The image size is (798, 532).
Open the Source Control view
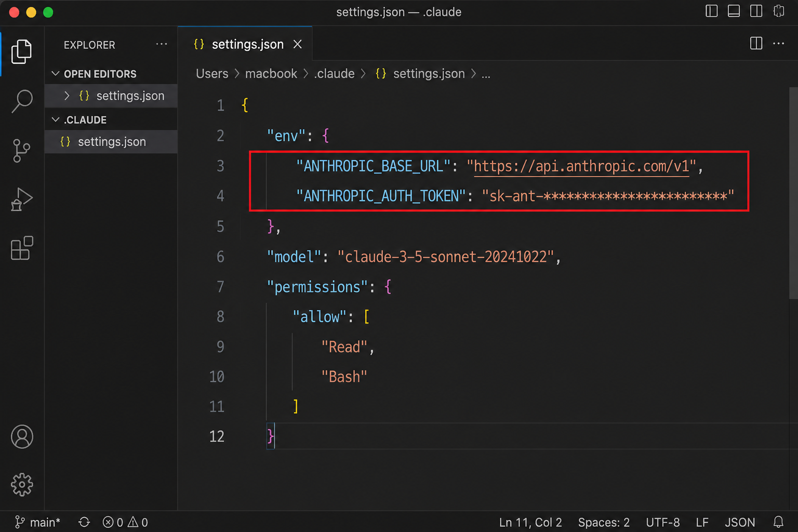click(22, 151)
